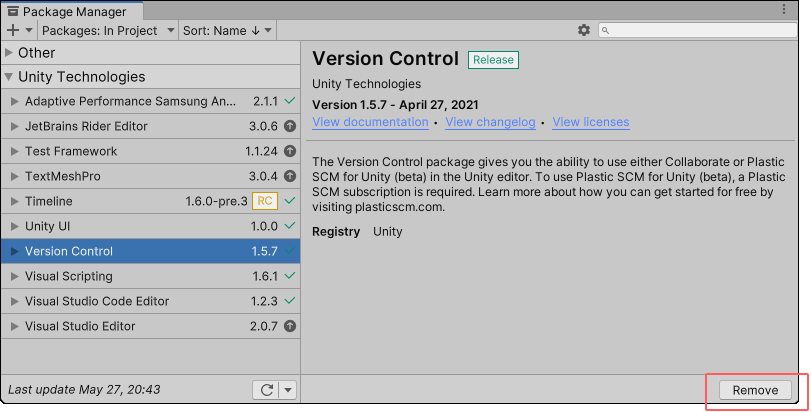
Task: Select the Adaptive Performance Samsung An... package
Action: pyautogui.click(x=151, y=101)
